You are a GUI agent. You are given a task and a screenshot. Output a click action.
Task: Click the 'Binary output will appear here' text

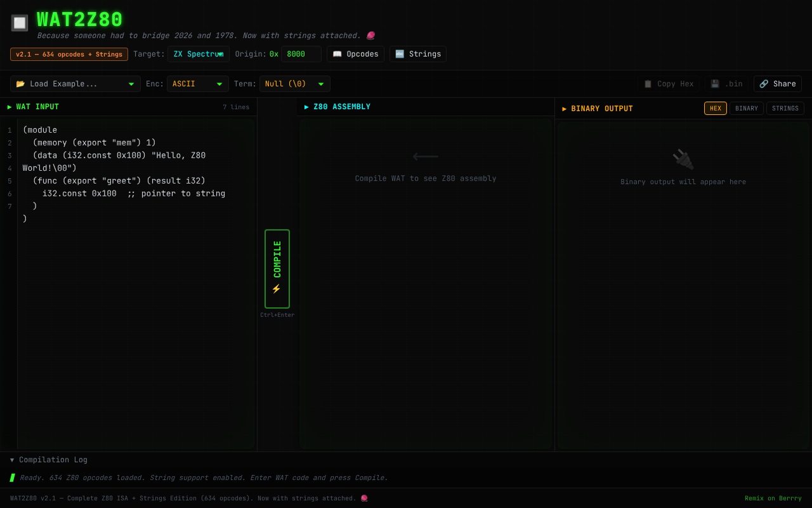tap(683, 182)
